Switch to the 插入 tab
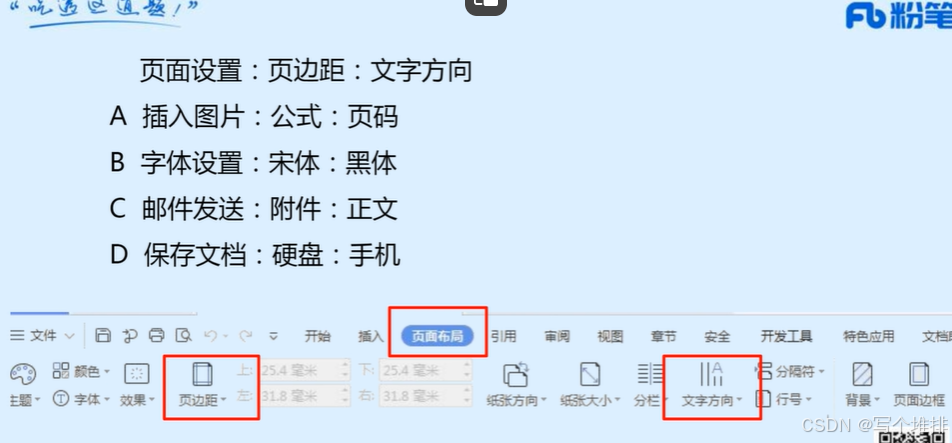The image size is (952, 443). tap(370, 336)
